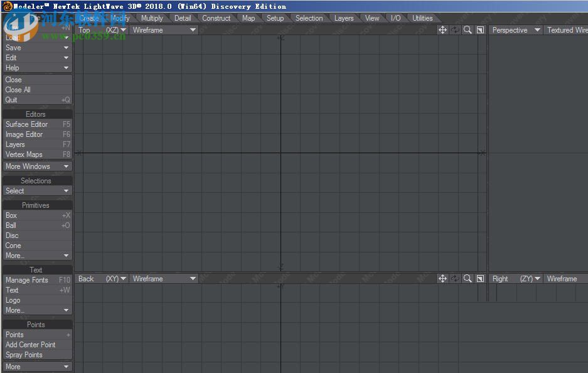Maximize the Back viewport with its corner icon
The height and width of the screenshot is (373, 588).
480,279
